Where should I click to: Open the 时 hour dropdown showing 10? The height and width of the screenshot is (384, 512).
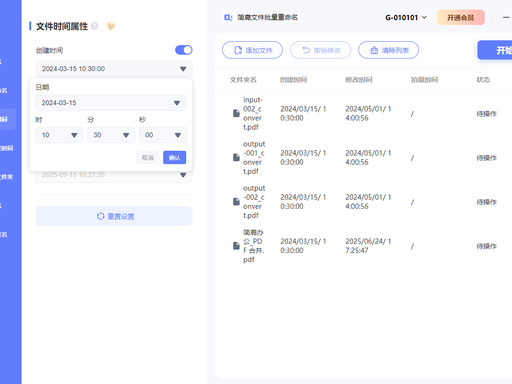point(59,135)
